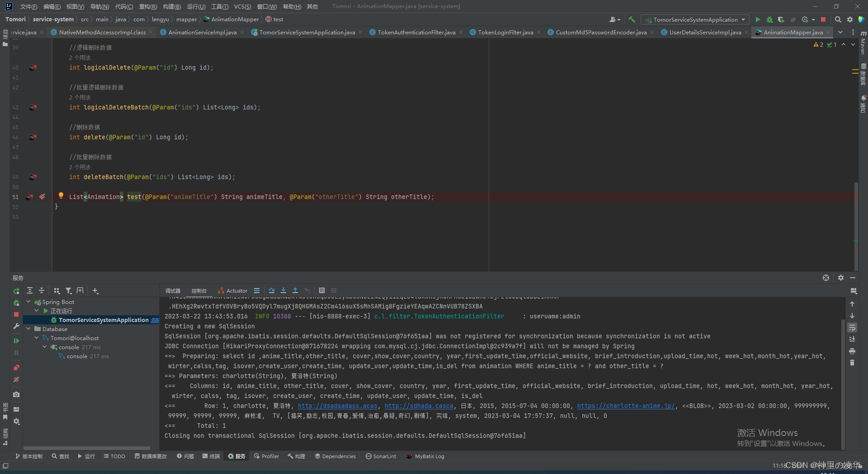The width and height of the screenshot is (868, 474).
Task: Open the TomorServiceSystemApplication run configuration dropdown
Action: coord(695,19)
